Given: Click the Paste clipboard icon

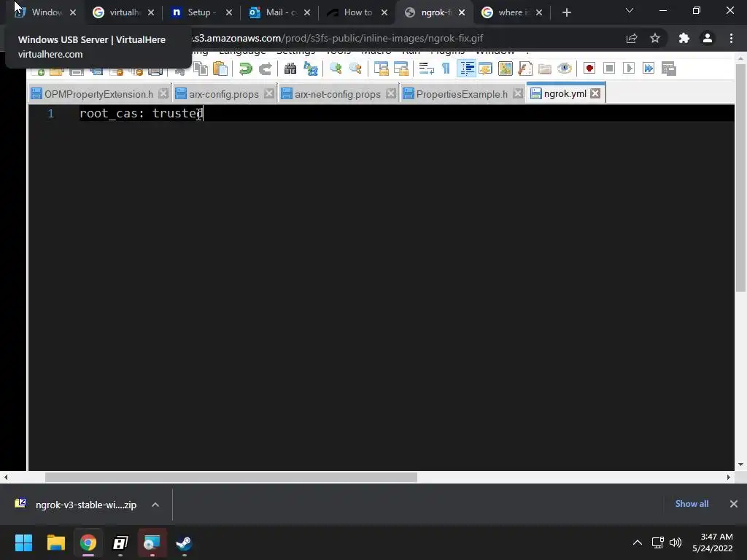Looking at the screenshot, I should coord(220,69).
